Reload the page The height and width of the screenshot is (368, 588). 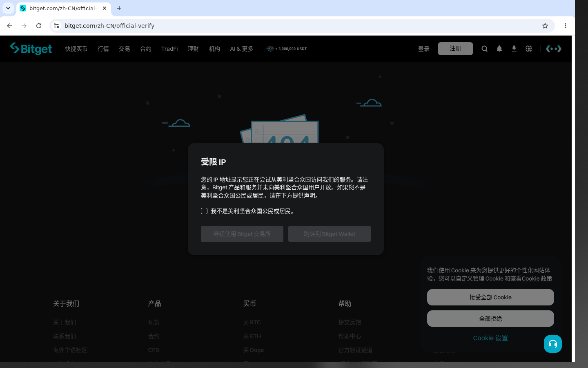point(39,26)
